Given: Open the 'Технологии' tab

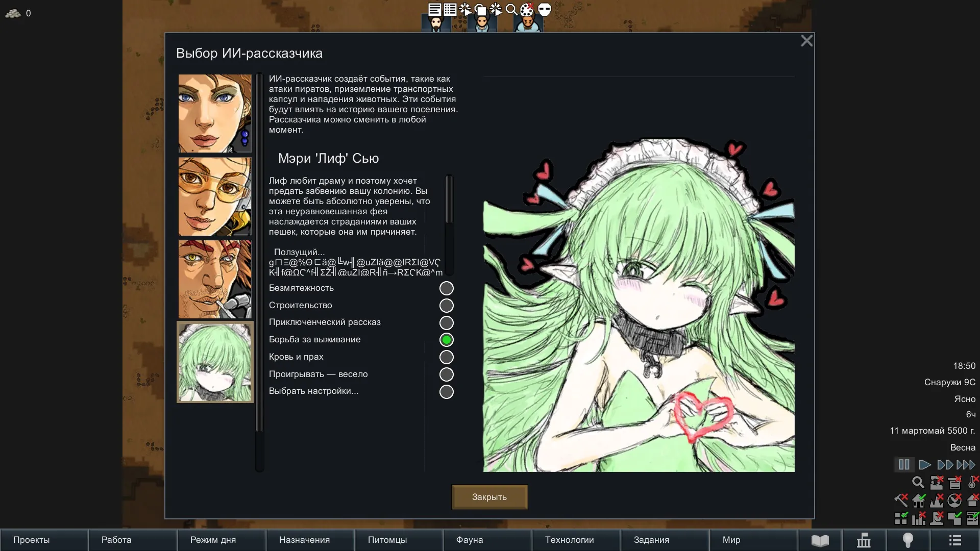Looking at the screenshot, I should coord(569,540).
